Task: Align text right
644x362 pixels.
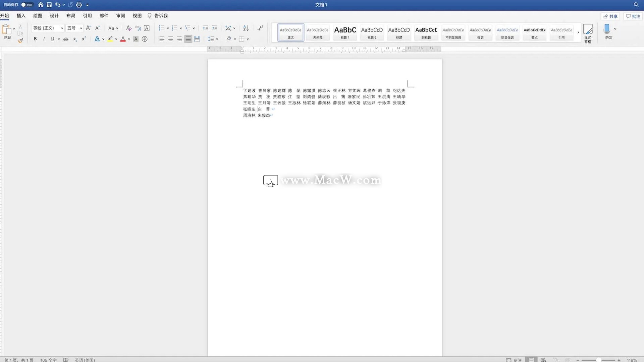Action: [x=179, y=39]
